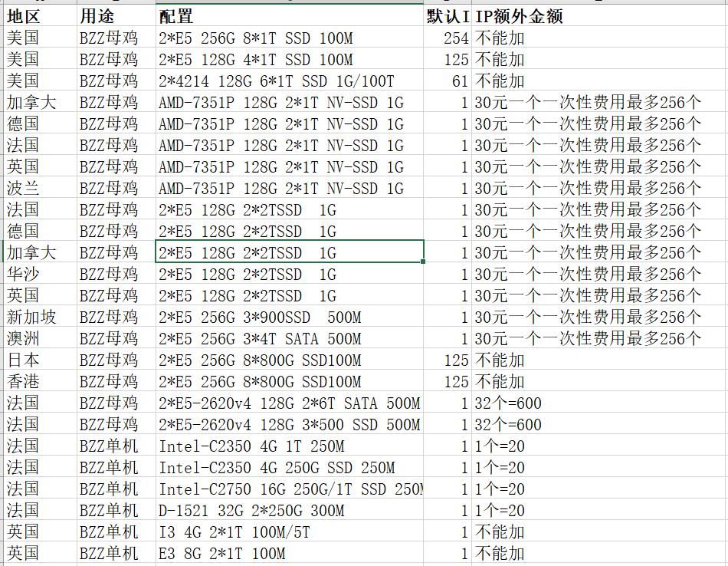Select the 地区 header cell
728x566 pixels.
pos(38,16)
